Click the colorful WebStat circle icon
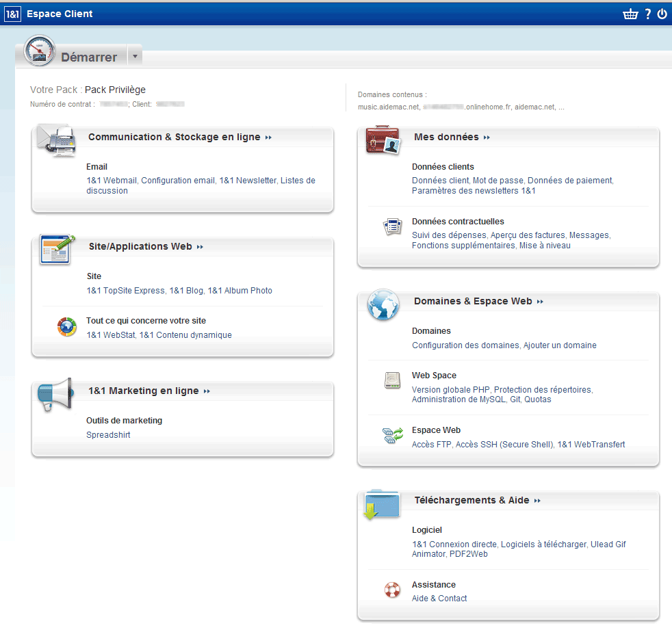Screen dimensions: 672x630 pos(67,327)
